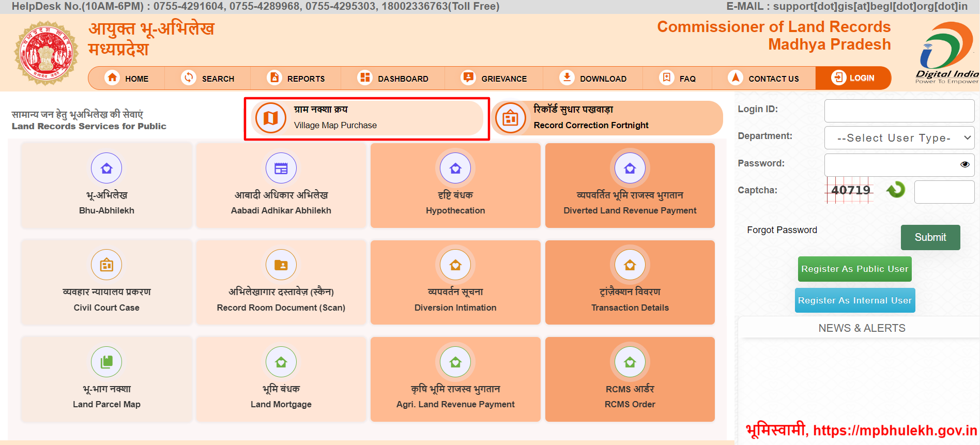
Task: Open the Aabadi Adhikar Abhilekh icon
Action: click(281, 168)
